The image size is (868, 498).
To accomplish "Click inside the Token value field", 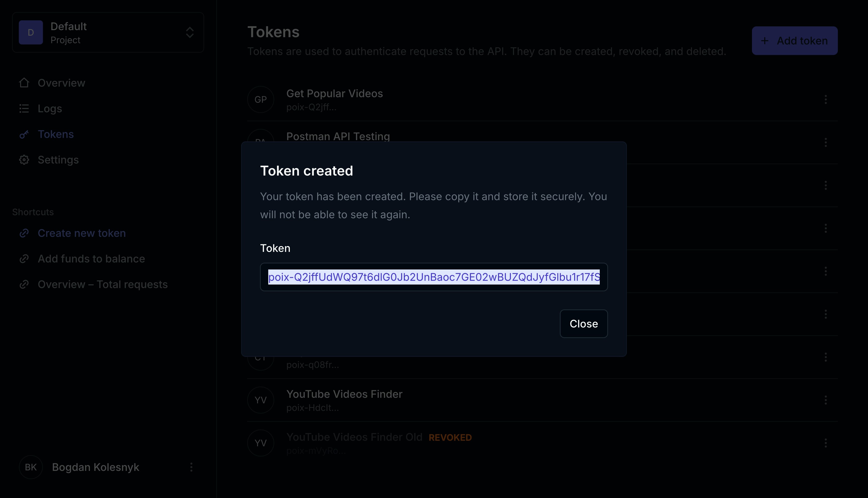I will pyautogui.click(x=434, y=277).
